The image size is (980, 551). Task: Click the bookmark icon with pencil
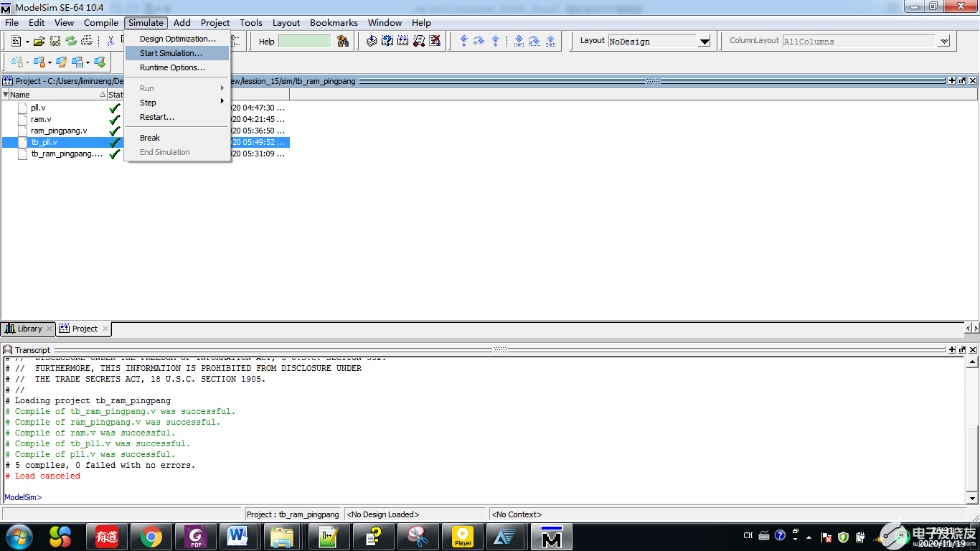coord(62,62)
